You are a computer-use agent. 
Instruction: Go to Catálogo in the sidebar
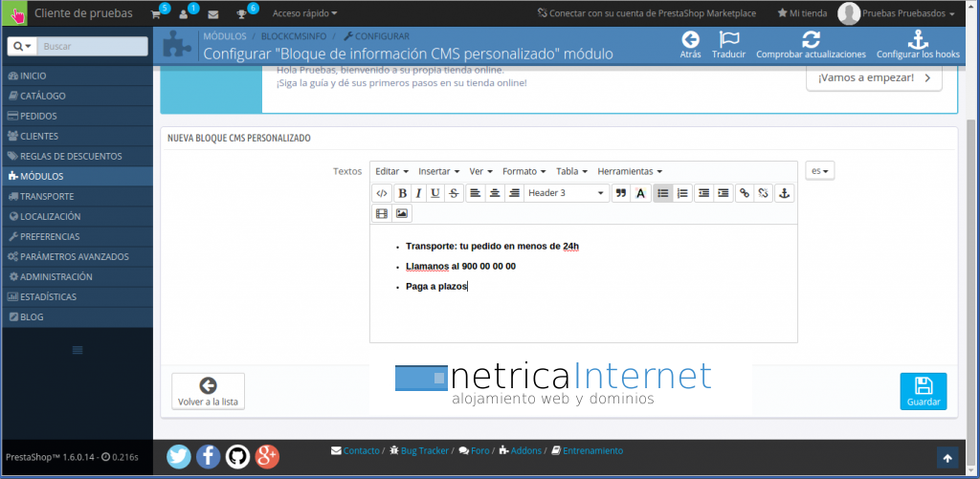tap(78, 97)
